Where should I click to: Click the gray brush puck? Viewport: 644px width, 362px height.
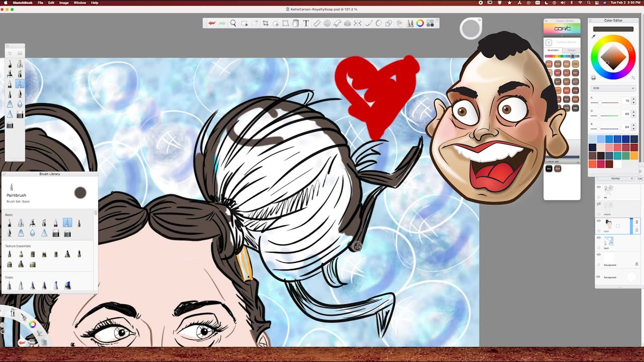coord(471,29)
